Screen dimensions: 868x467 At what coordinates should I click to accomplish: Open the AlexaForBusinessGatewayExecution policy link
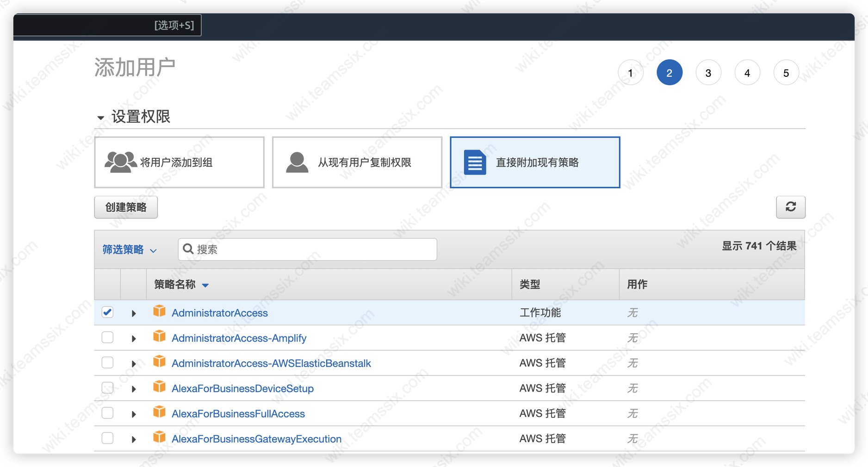[x=256, y=439]
